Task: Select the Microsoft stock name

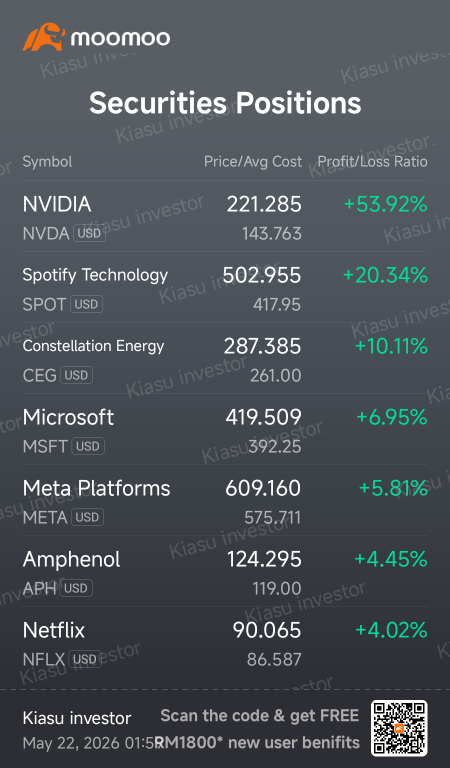Action: click(x=68, y=417)
